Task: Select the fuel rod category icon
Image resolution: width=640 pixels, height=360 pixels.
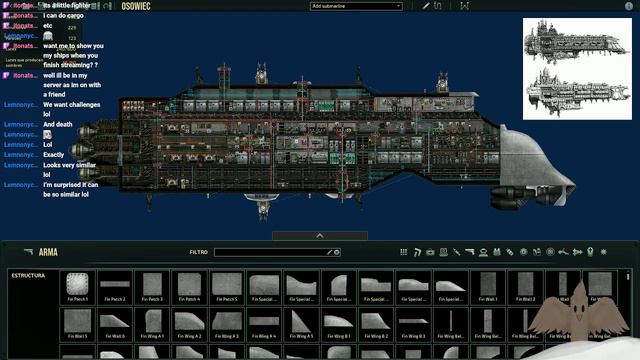Action: [510, 252]
